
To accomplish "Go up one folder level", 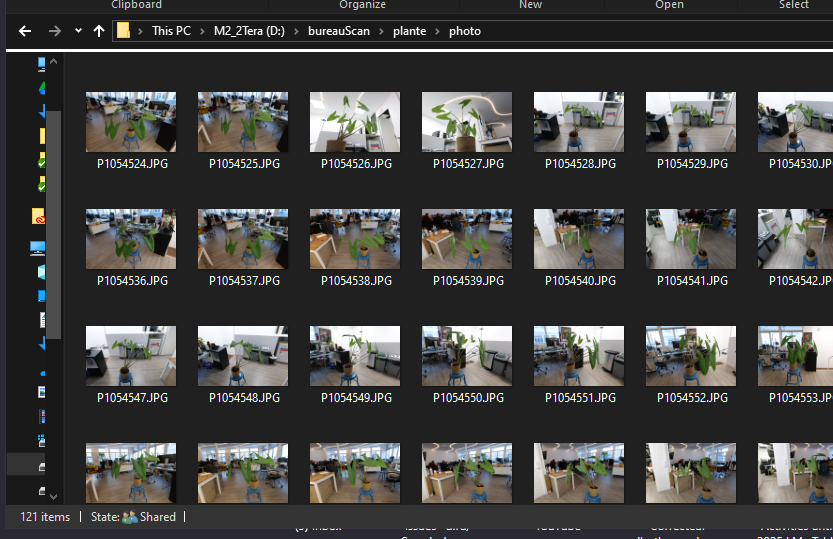I will click(99, 31).
